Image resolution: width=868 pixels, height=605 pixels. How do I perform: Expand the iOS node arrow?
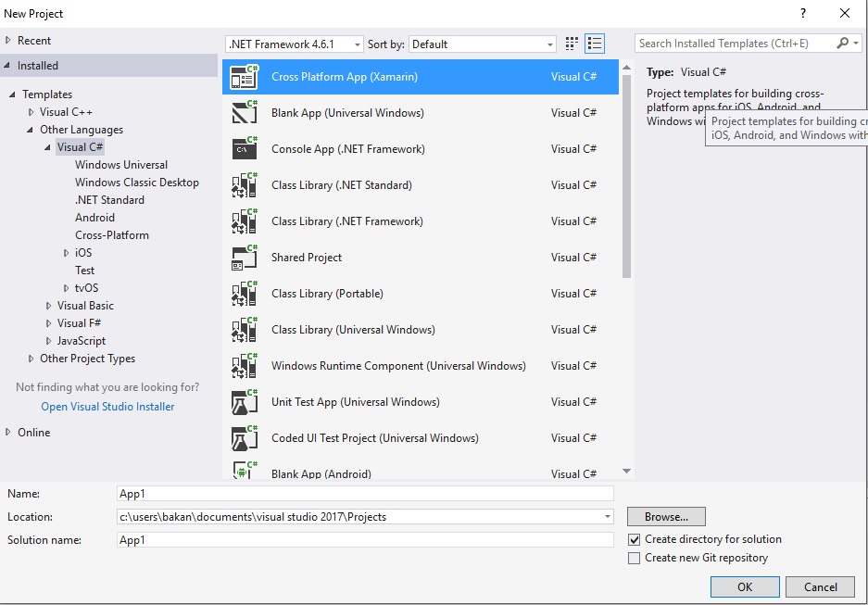click(x=66, y=253)
